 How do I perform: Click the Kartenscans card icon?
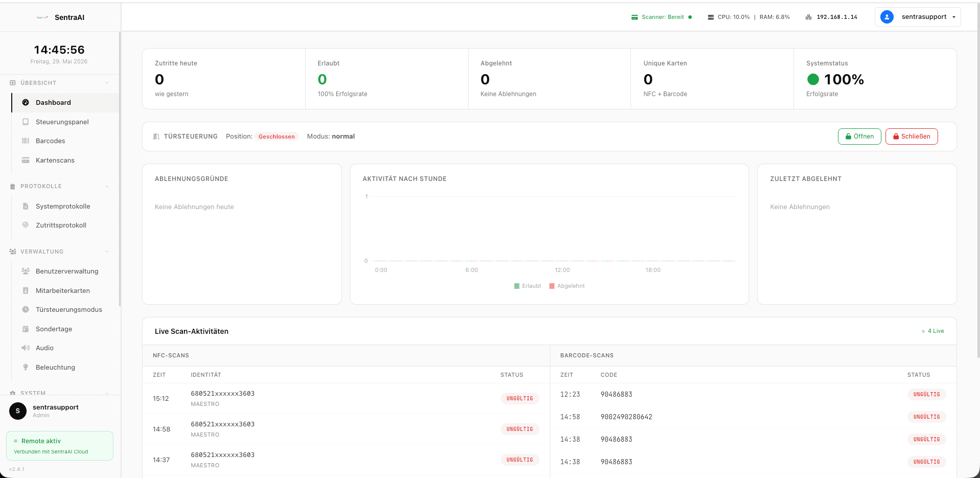(x=26, y=160)
